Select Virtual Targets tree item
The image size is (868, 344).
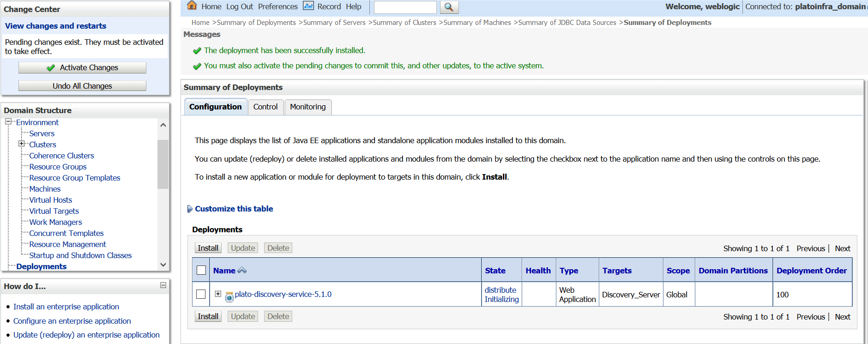[54, 211]
